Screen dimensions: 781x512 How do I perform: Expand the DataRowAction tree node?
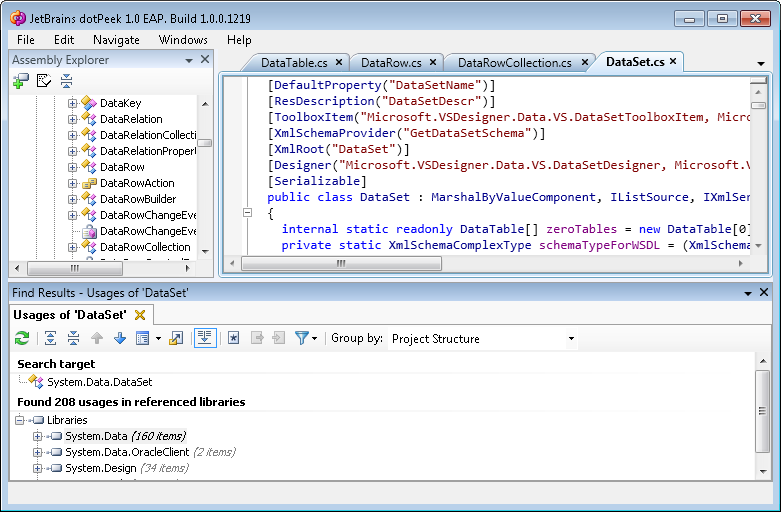[x=73, y=183]
